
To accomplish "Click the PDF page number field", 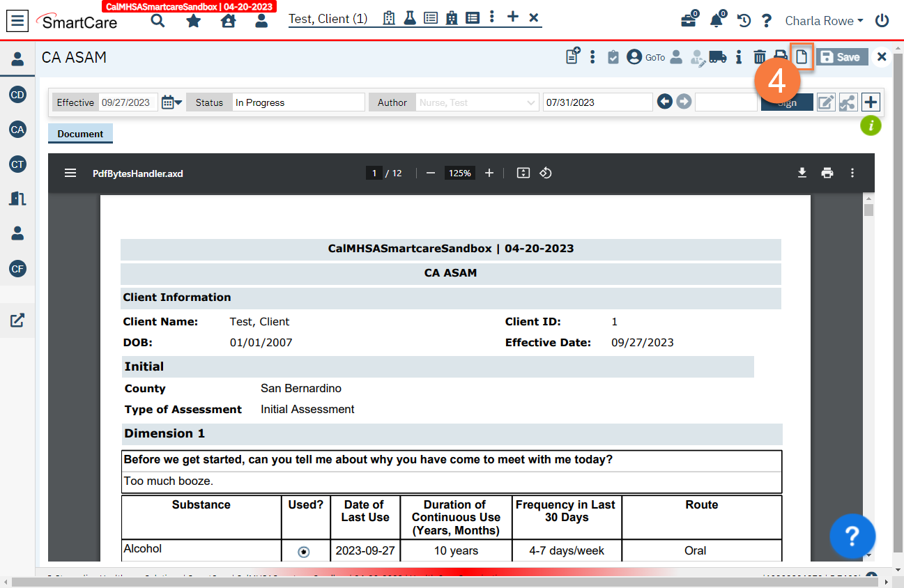I will [374, 173].
